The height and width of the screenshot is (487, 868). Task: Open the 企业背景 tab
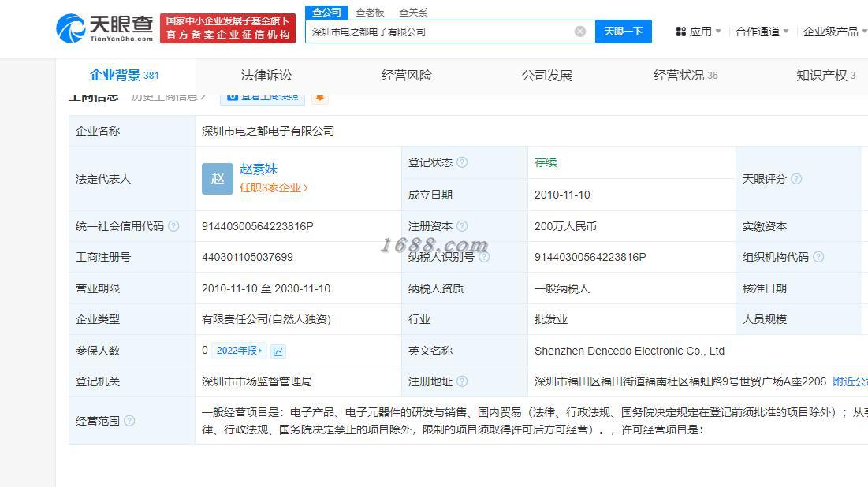click(x=125, y=76)
